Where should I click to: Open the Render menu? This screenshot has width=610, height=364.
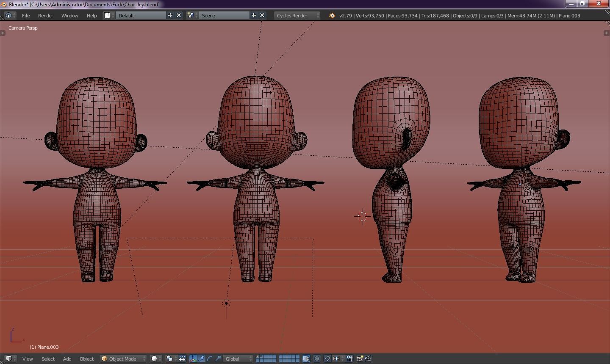pos(45,15)
